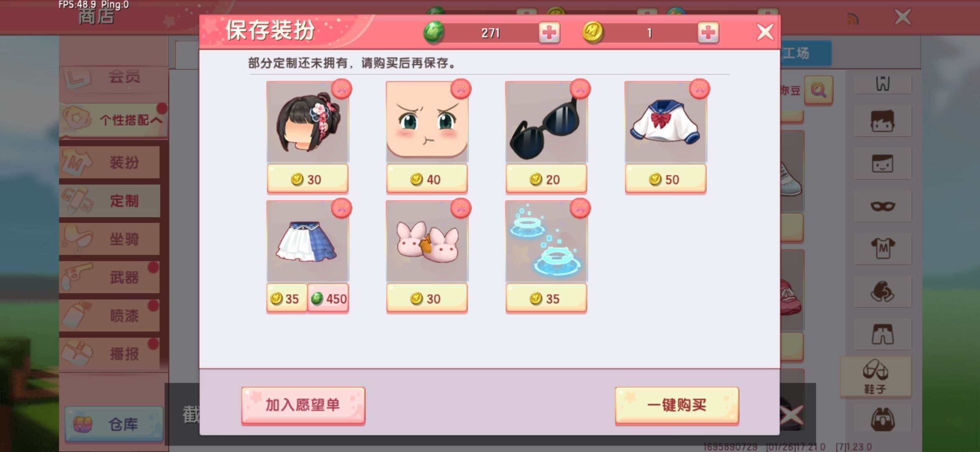This screenshot has width=980, height=452.
Task: Select the backpack category icon
Action: pyautogui.click(x=883, y=419)
